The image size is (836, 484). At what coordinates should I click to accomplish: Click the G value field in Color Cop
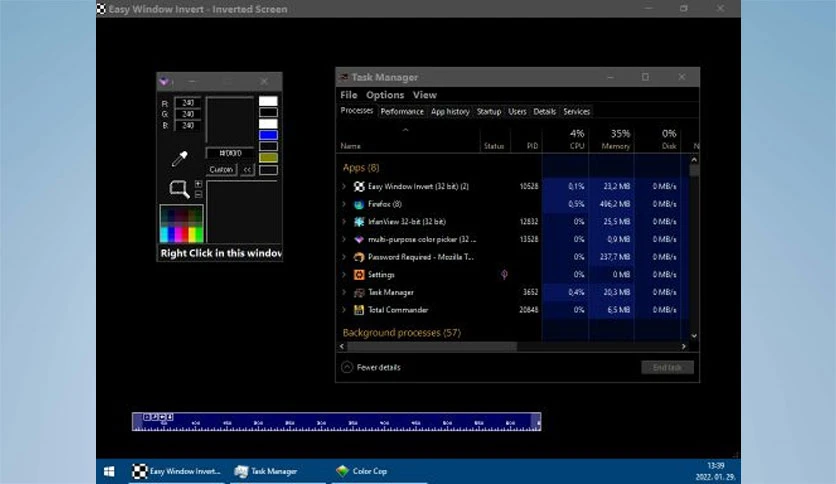coord(187,114)
